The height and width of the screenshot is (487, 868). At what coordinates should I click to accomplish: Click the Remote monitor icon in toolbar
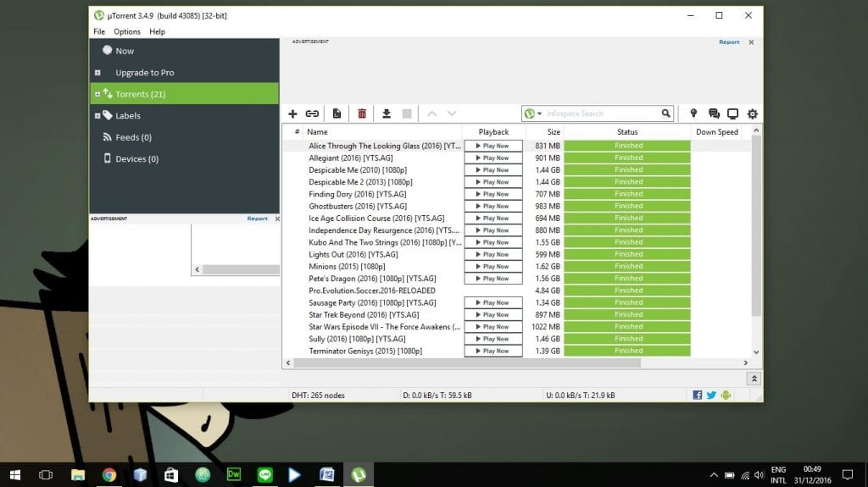732,113
